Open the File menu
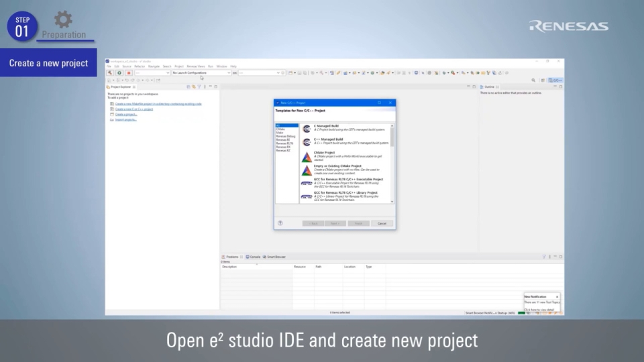This screenshot has height=362, width=644. (x=109, y=66)
